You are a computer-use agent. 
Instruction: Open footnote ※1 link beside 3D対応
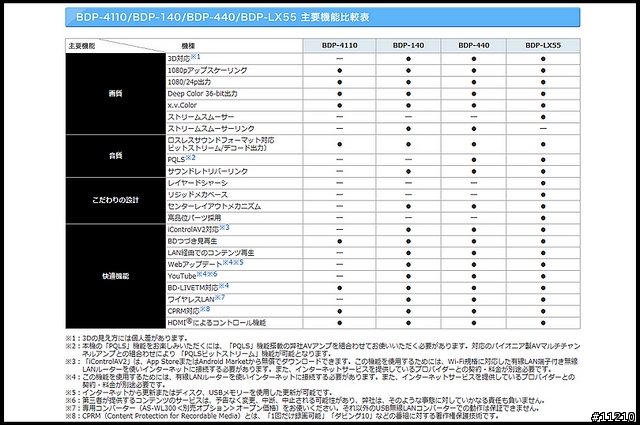coord(196,56)
